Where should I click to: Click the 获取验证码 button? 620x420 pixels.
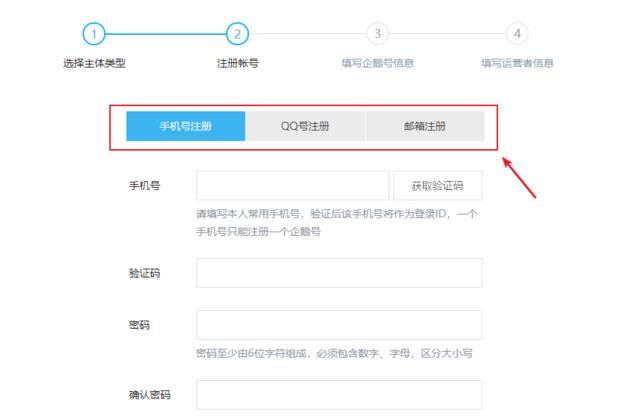coord(437,185)
